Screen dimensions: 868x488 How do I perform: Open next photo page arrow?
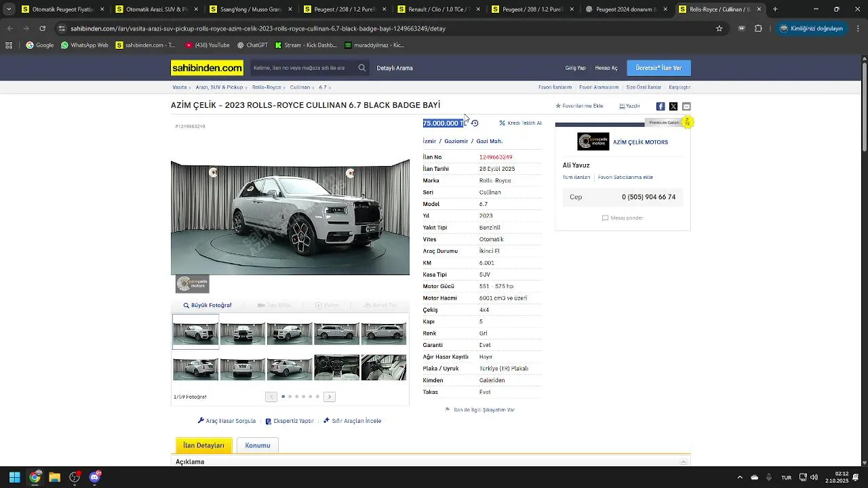click(x=330, y=396)
